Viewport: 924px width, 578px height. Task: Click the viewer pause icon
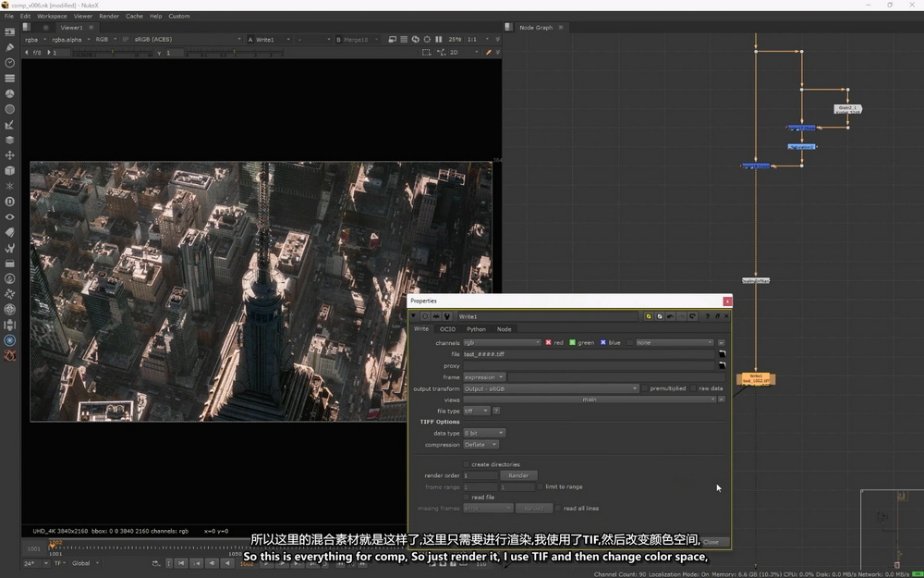tap(438, 40)
